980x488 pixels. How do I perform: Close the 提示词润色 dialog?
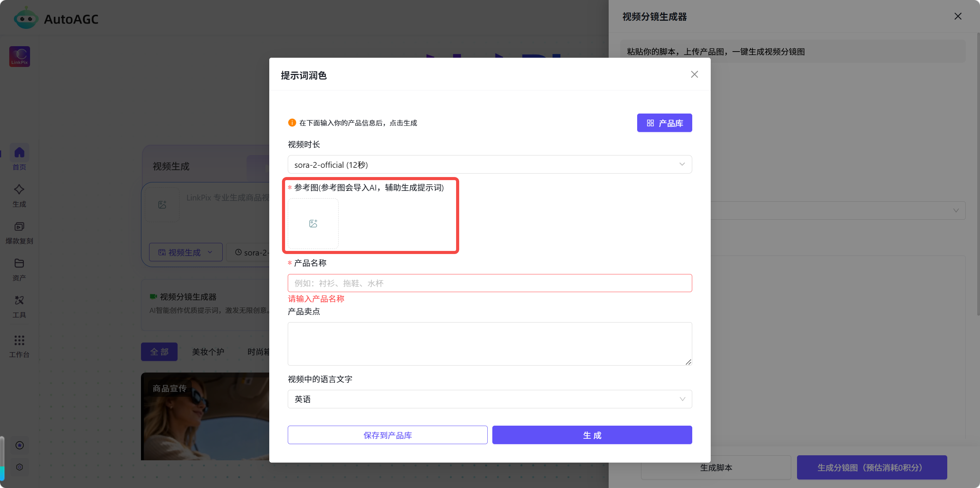click(695, 74)
